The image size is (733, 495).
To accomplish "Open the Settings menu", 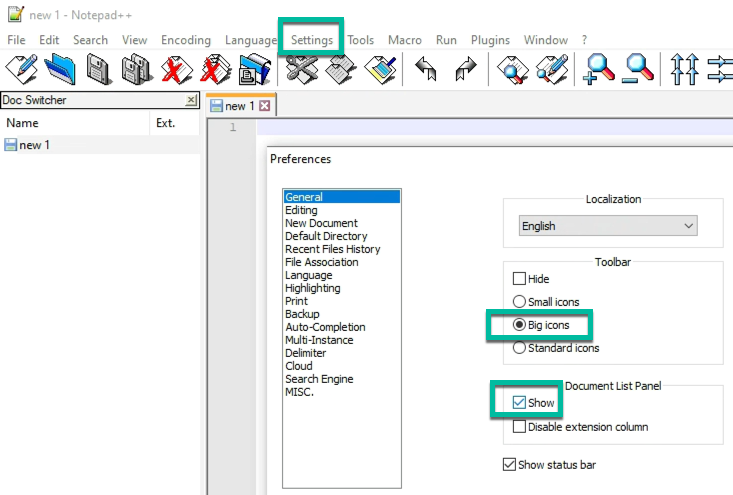I will coord(313,40).
